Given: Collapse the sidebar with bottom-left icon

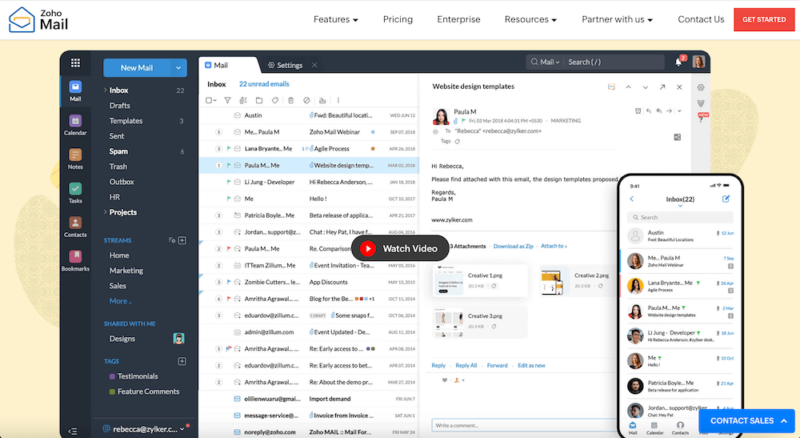Looking at the screenshot, I should pyautogui.click(x=72, y=431).
